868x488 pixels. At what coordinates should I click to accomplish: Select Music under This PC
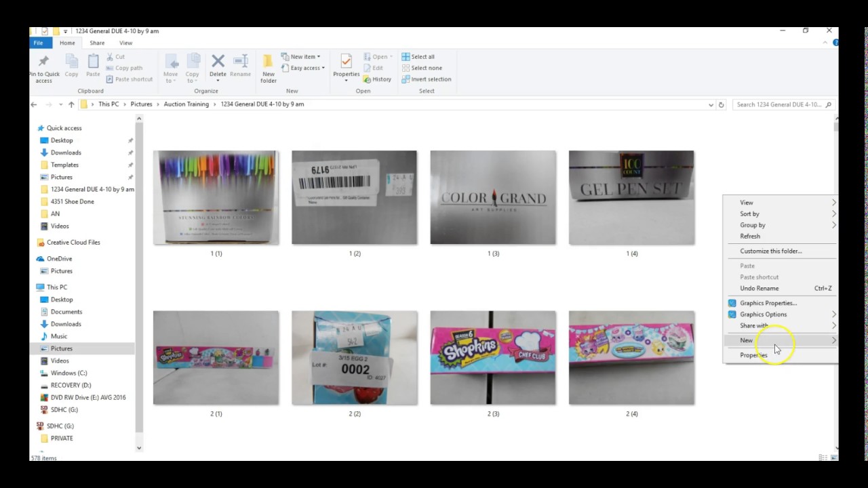click(59, 336)
